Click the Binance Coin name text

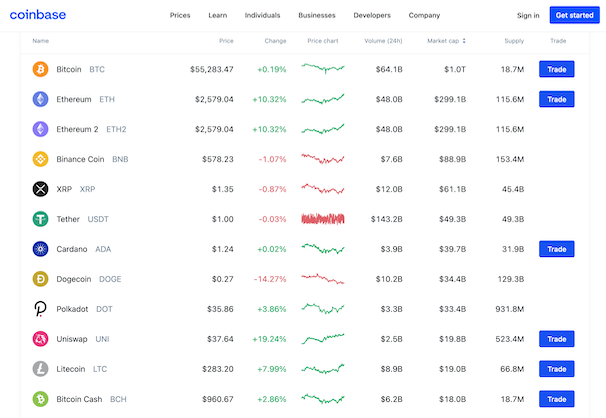(80, 159)
